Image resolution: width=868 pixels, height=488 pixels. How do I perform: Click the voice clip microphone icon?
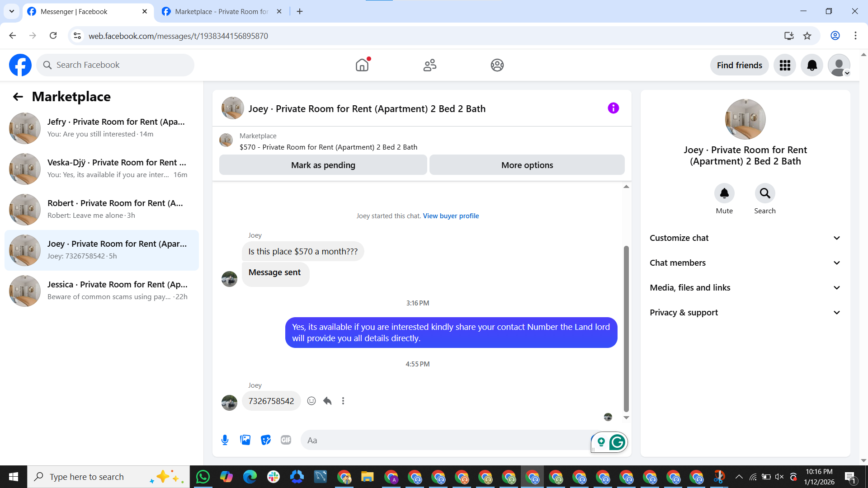(x=225, y=440)
